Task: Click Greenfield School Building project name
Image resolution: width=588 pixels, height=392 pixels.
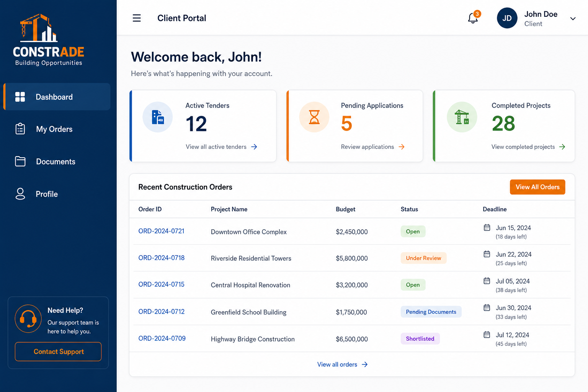Action: 248,312
